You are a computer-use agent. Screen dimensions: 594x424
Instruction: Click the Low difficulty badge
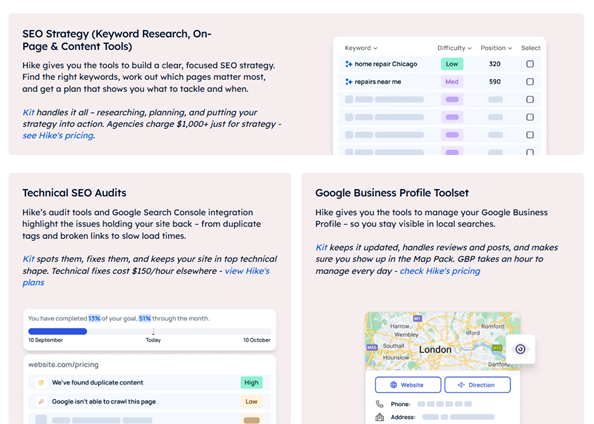point(452,64)
